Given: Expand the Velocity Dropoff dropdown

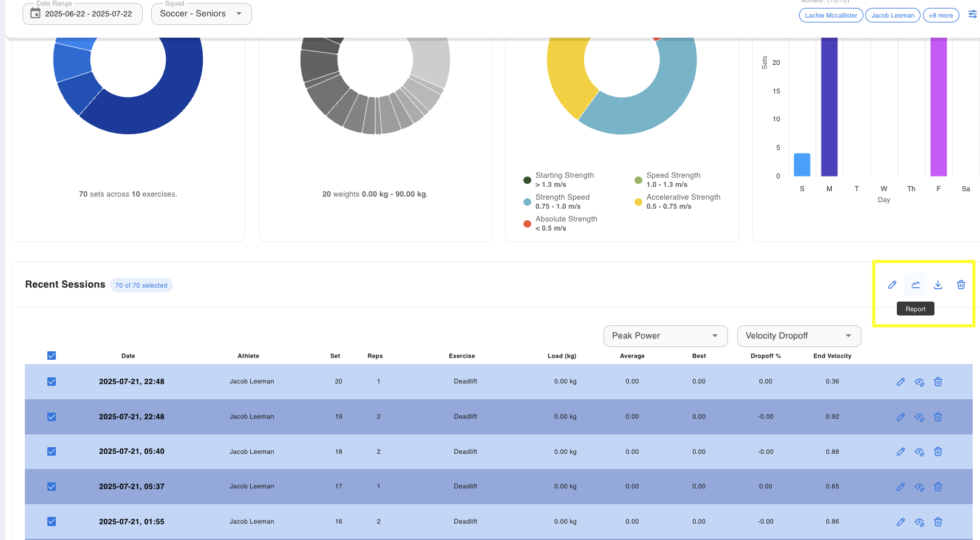Looking at the screenshot, I should click(799, 336).
